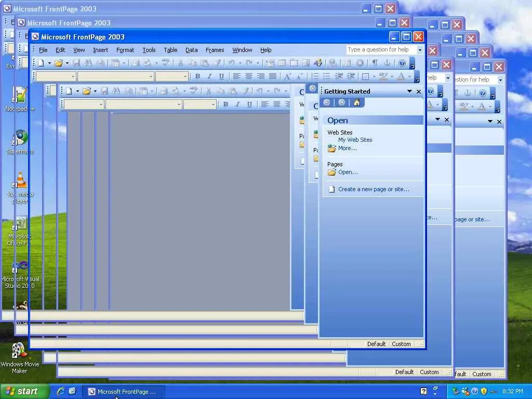Click the Toggle Pane icon in main toolbar
This screenshot has height=399, width=532.
[x=115, y=63]
